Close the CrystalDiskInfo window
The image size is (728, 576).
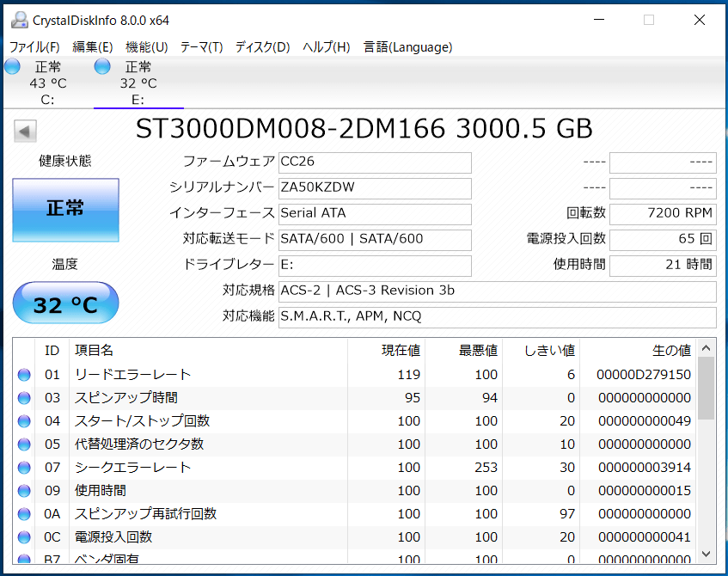pyautogui.click(x=700, y=20)
